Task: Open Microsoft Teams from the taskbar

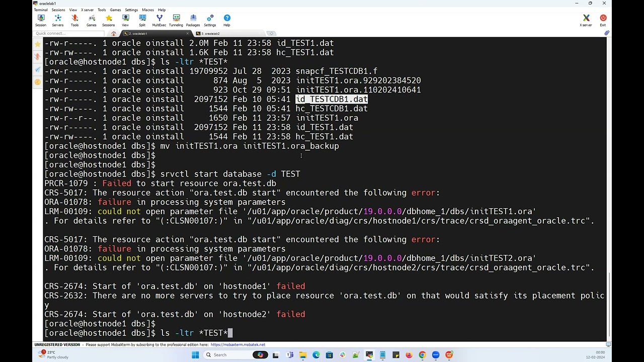Action: tap(290, 355)
